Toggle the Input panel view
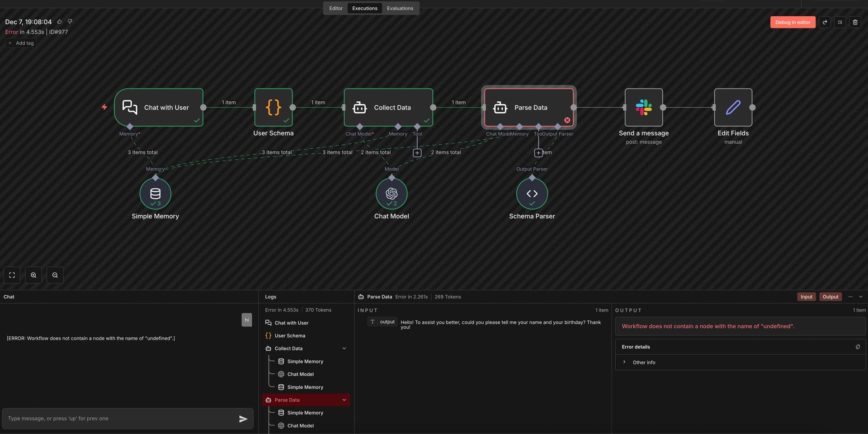This screenshot has height=434, width=868. coord(806,297)
